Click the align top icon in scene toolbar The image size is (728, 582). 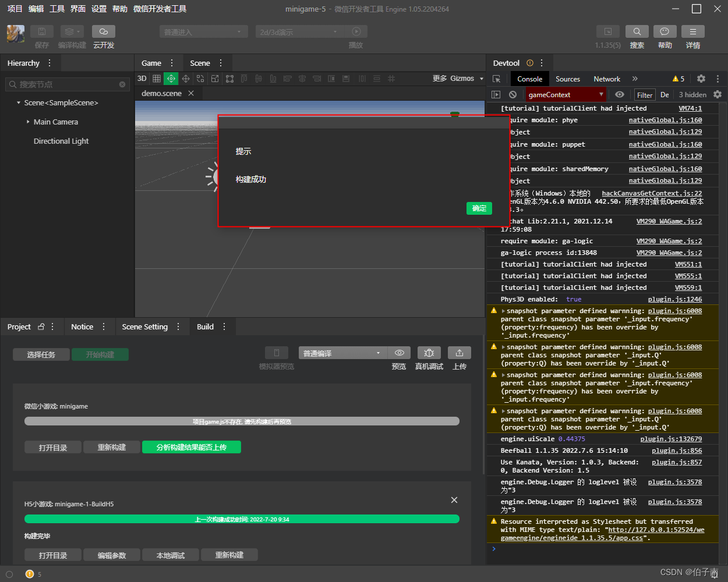[x=244, y=79]
